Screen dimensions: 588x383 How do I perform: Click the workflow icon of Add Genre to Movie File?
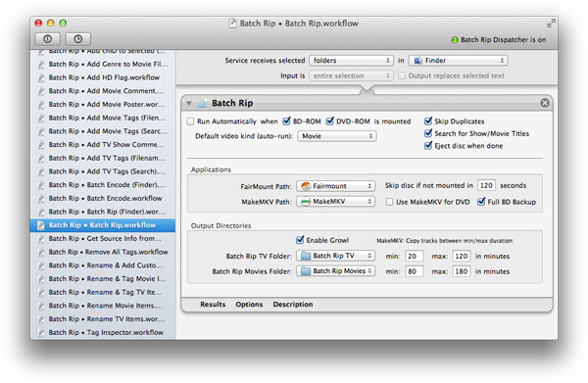click(x=41, y=65)
